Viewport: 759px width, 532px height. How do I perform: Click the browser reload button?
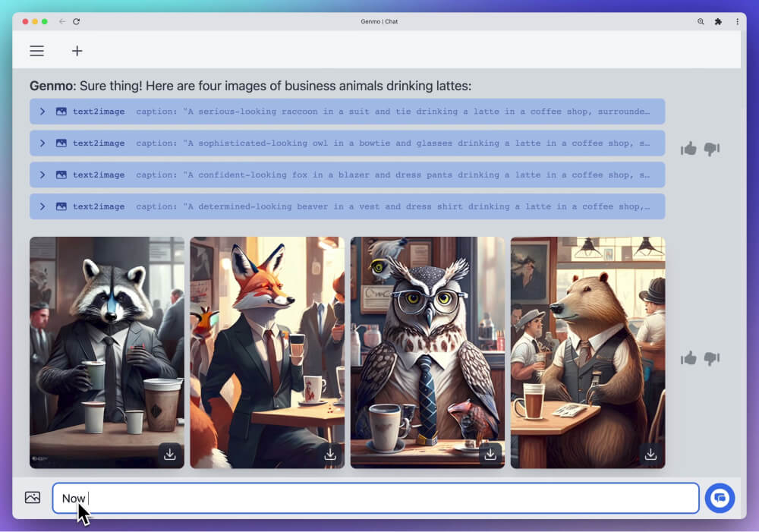point(77,22)
